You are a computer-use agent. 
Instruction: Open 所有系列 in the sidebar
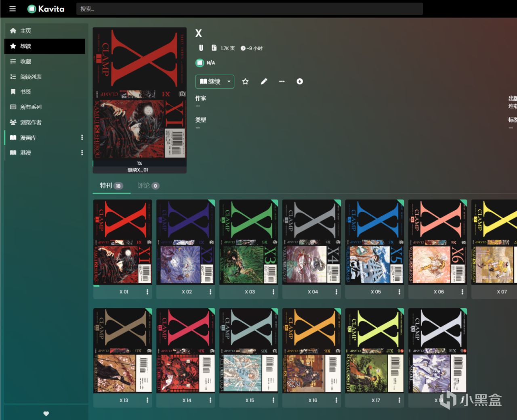44,107
